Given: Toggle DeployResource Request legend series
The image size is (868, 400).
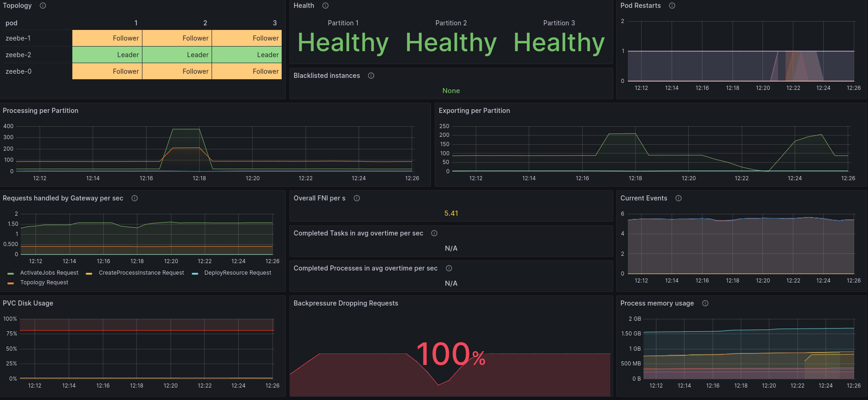Looking at the screenshot, I should point(238,273).
